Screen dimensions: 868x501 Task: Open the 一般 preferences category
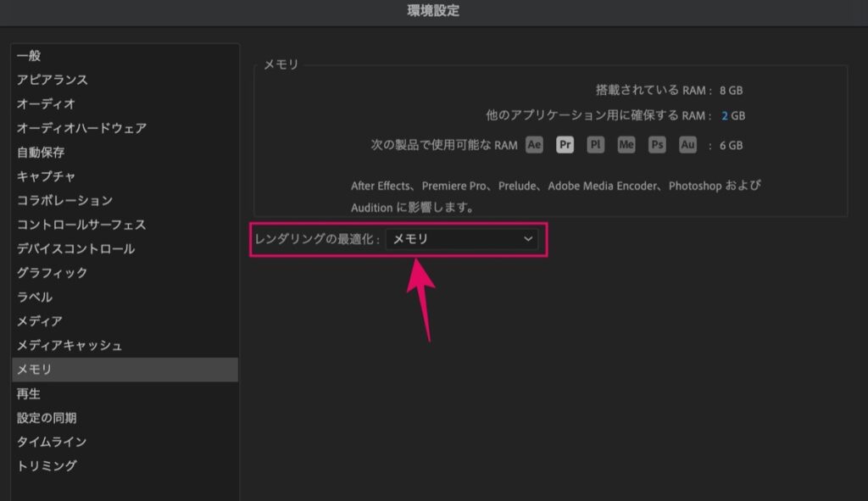(125, 56)
